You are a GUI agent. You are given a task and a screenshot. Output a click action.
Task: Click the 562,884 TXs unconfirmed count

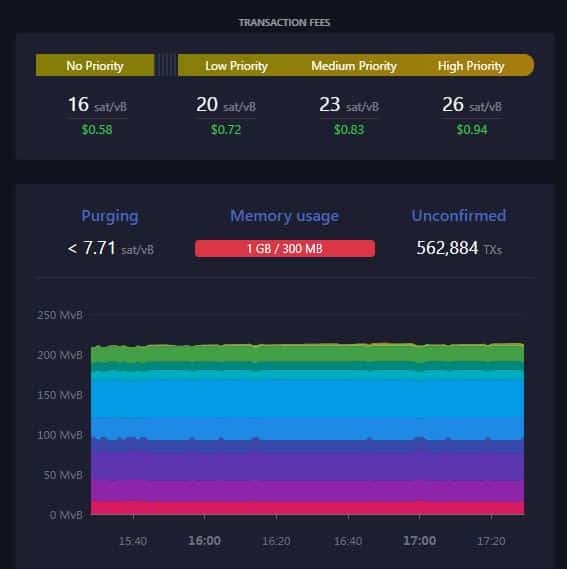(459, 249)
